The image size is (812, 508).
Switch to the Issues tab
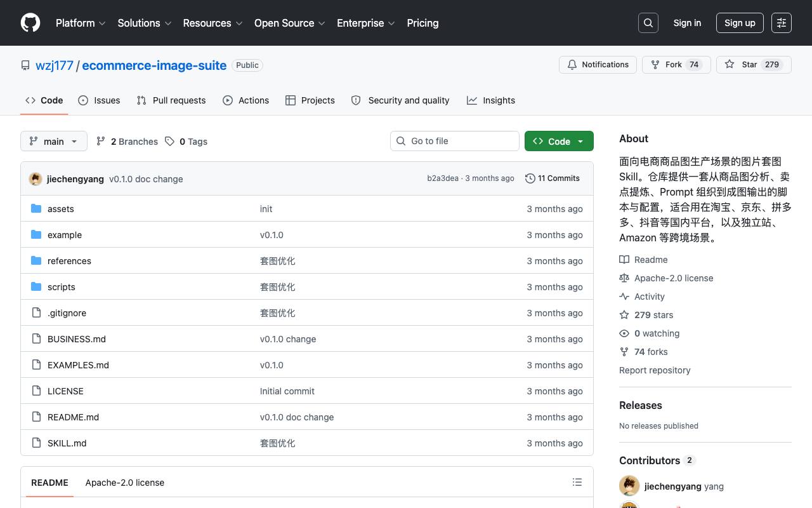pos(99,100)
